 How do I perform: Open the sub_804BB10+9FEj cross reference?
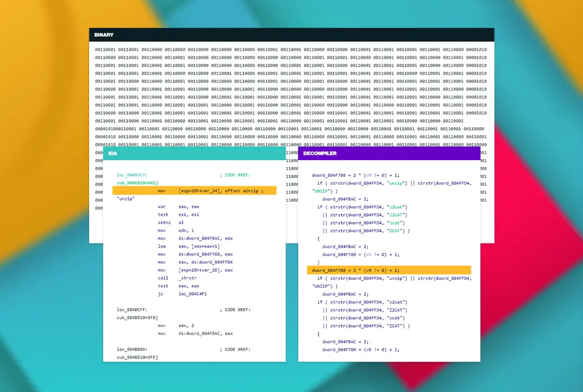pos(137,357)
